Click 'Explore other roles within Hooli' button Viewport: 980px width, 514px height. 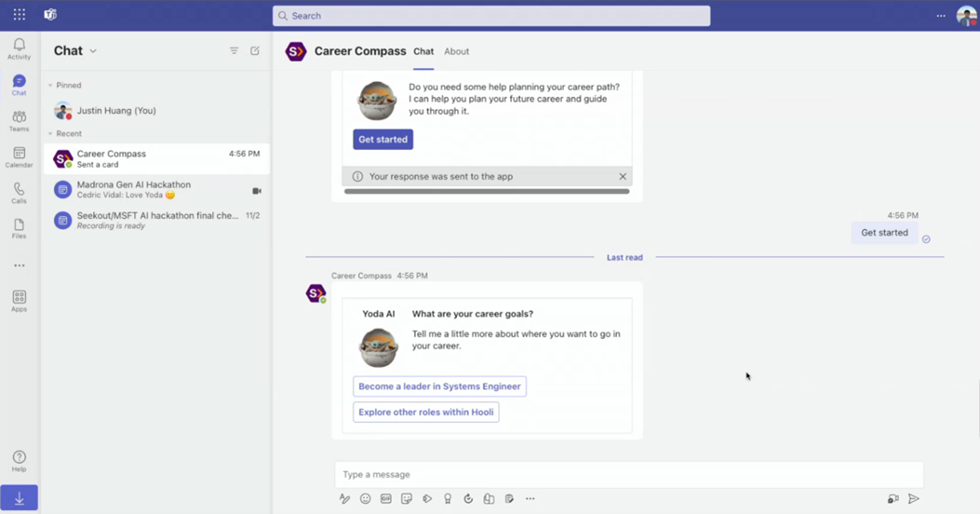[x=426, y=413]
